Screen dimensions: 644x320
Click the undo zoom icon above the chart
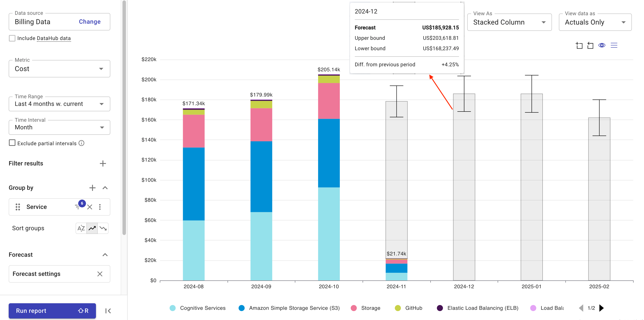coord(591,45)
